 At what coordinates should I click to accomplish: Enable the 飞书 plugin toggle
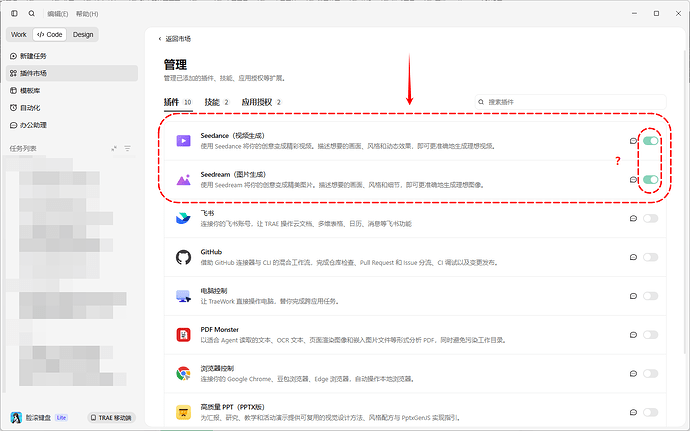click(650, 218)
